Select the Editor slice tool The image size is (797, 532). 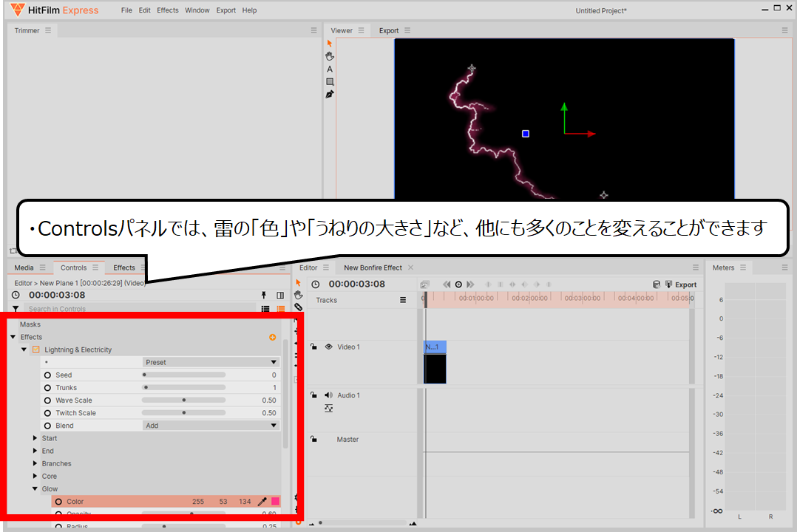[x=299, y=307]
